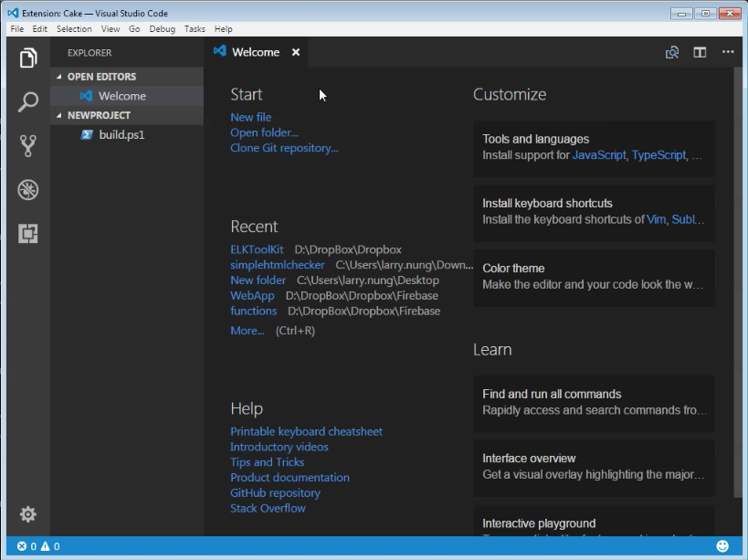Click the Tools and languages card
This screenshot has width=748, height=560.
594,148
